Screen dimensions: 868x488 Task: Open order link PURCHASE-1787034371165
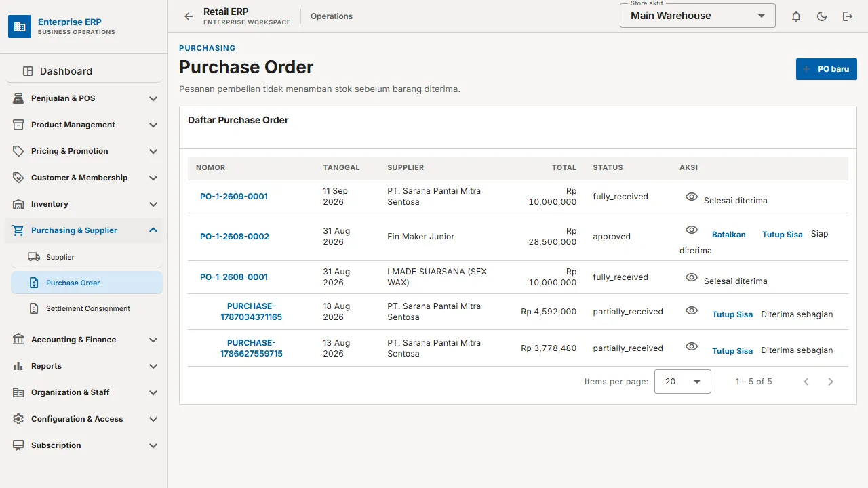point(252,312)
